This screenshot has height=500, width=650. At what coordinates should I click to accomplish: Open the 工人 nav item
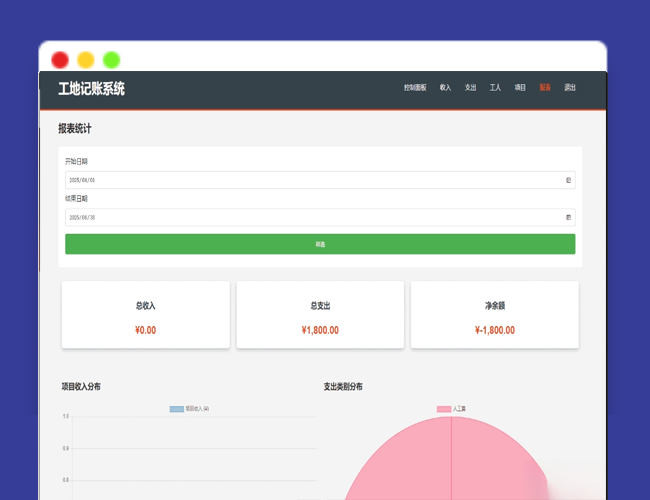[x=495, y=87]
